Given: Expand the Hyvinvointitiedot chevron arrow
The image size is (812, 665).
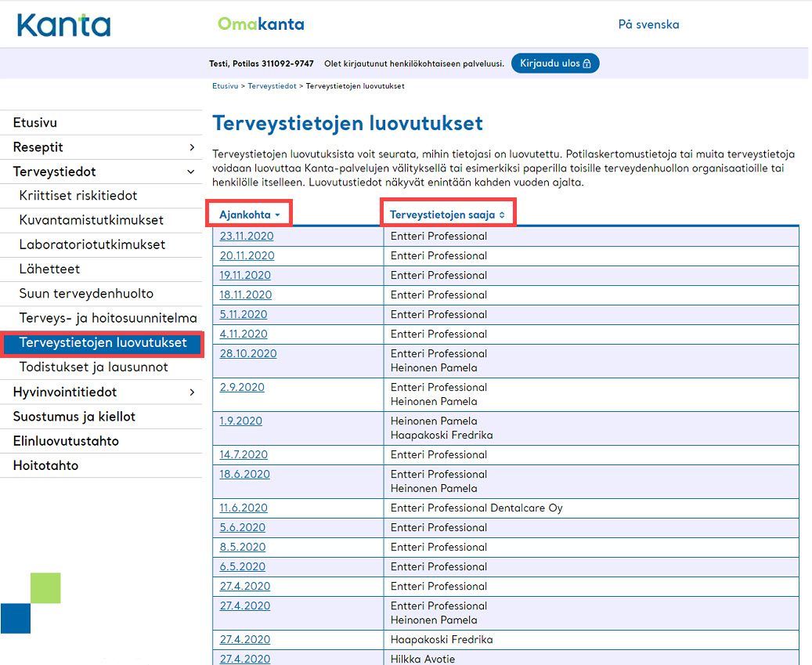Looking at the screenshot, I should click(192, 392).
